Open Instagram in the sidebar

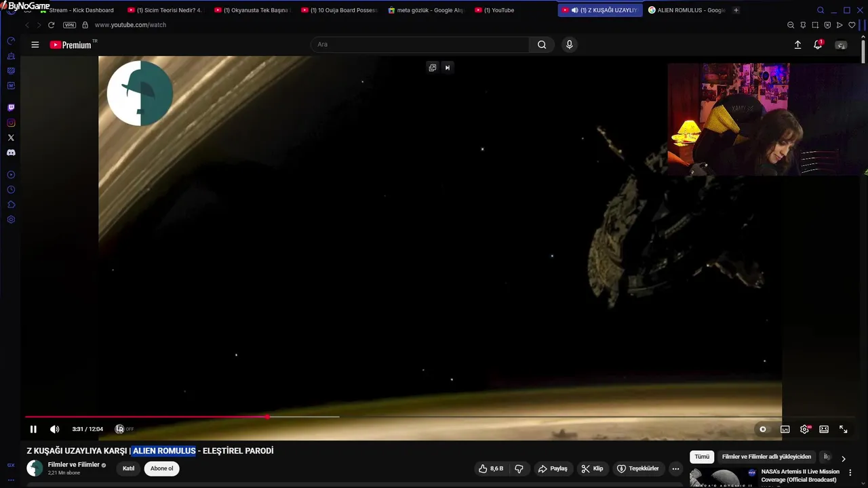tap(11, 123)
